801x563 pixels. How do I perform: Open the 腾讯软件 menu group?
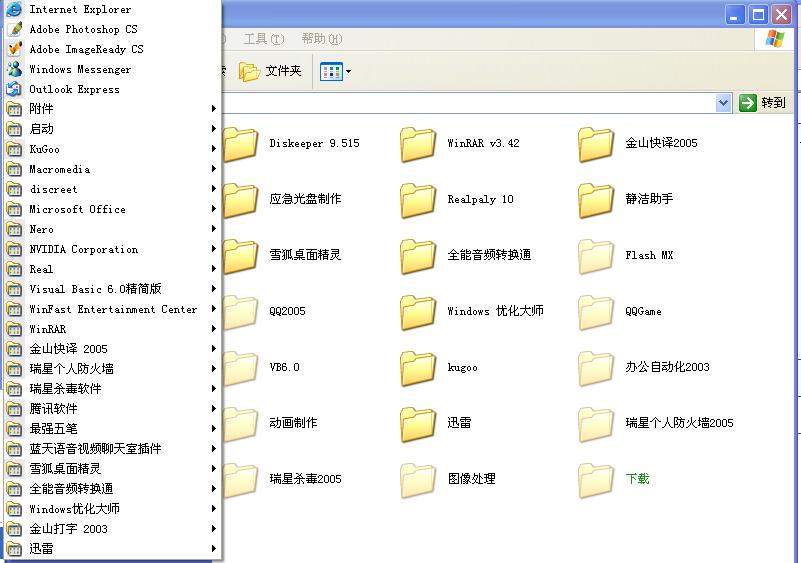[112, 408]
